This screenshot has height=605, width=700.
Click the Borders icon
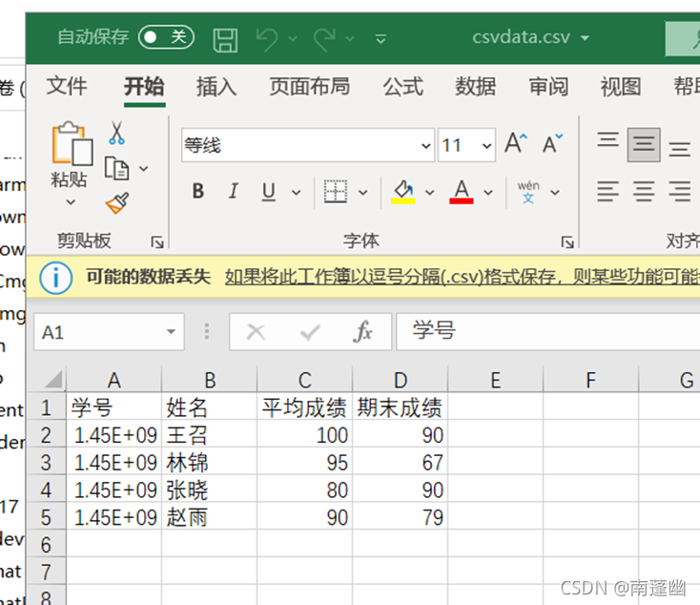[336, 192]
